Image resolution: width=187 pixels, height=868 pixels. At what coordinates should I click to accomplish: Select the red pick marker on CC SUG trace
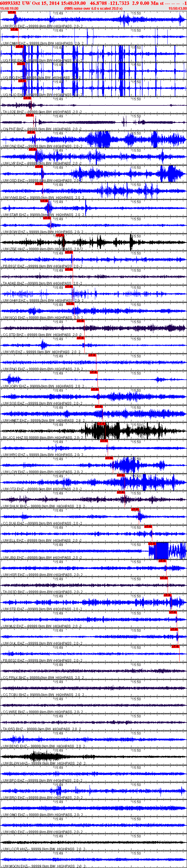pos(135,509)
